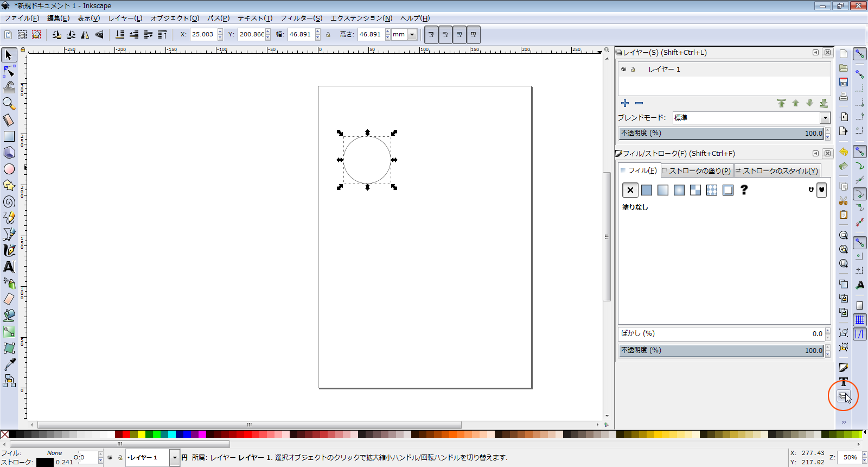Choose the flat color fill button

pyautogui.click(x=647, y=190)
